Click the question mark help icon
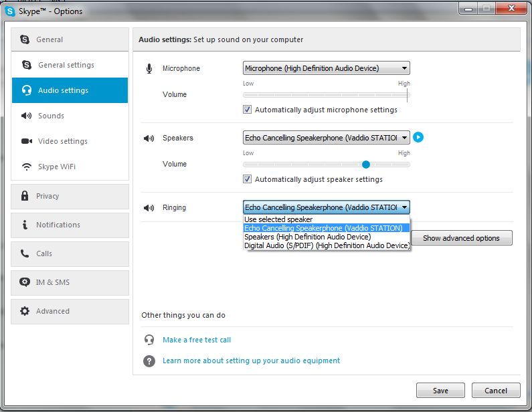The height and width of the screenshot is (412, 532). 149,360
